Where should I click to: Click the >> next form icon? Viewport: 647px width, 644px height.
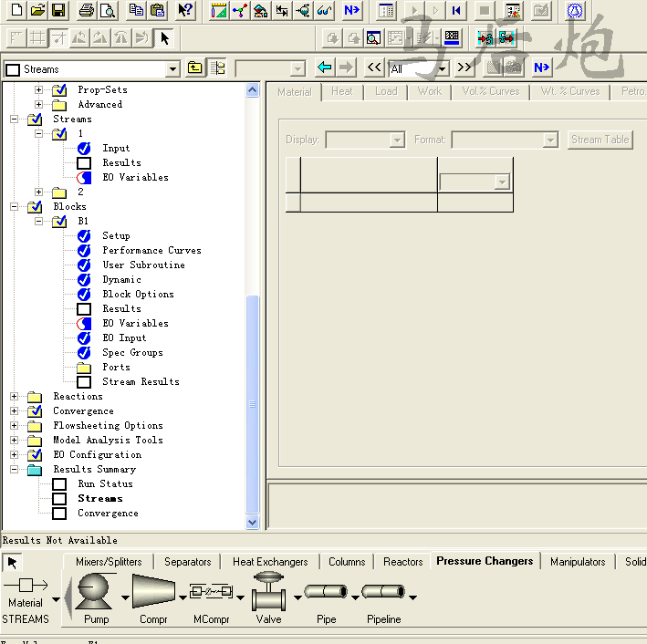point(464,67)
